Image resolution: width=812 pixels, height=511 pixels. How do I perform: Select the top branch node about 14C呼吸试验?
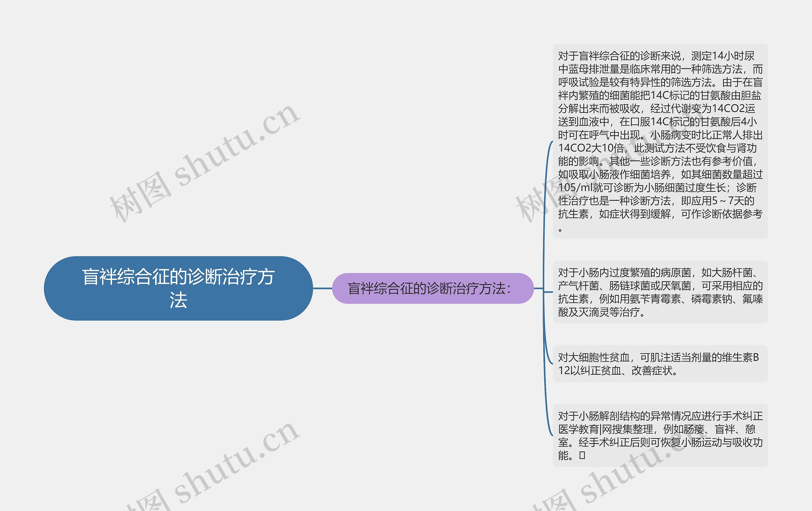coord(678,142)
